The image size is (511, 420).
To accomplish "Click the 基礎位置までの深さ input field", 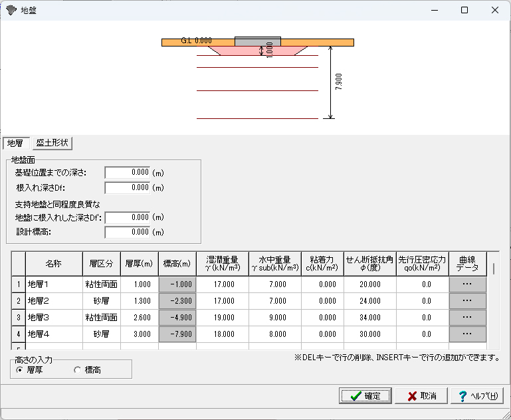I will click(128, 172).
